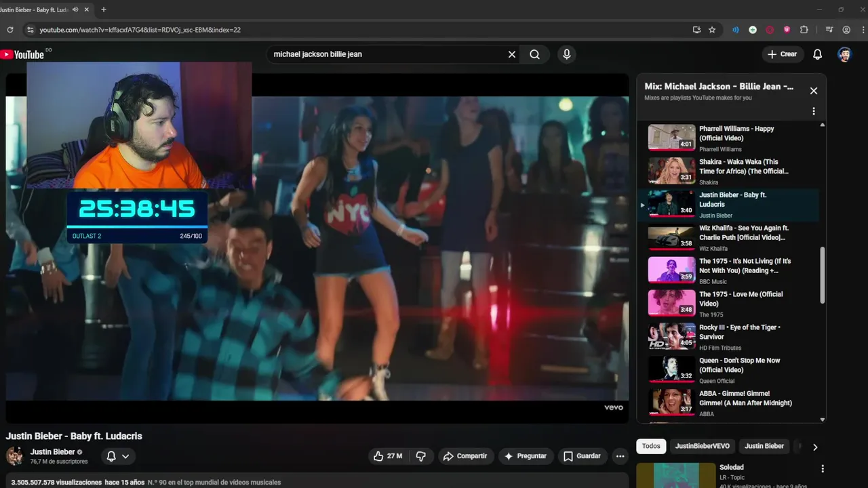Bookmark this page with the star

(x=712, y=30)
